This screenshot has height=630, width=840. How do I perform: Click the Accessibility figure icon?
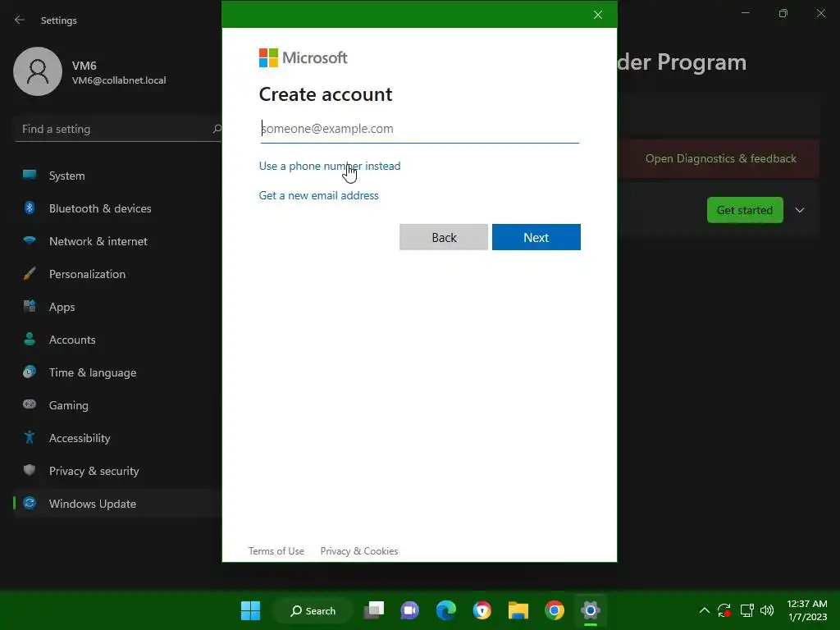coord(30,438)
